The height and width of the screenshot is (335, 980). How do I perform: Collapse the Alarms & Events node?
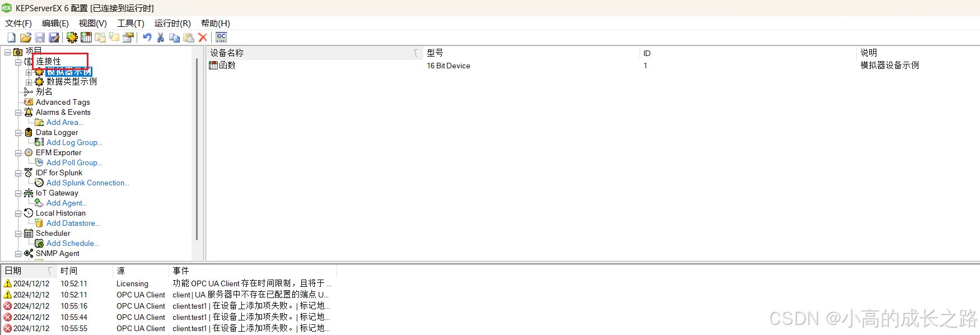click(18, 113)
